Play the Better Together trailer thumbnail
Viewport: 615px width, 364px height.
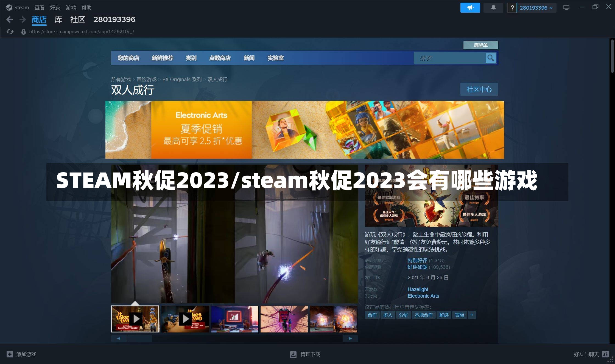pyautogui.click(x=185, y=319)
